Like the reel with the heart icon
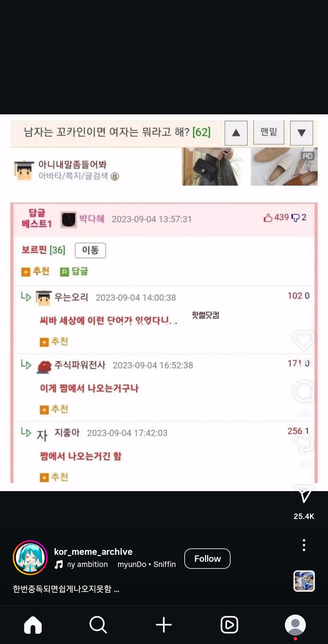Image resolution: width=328 pixels, height=644 pixels. point(303,340)
